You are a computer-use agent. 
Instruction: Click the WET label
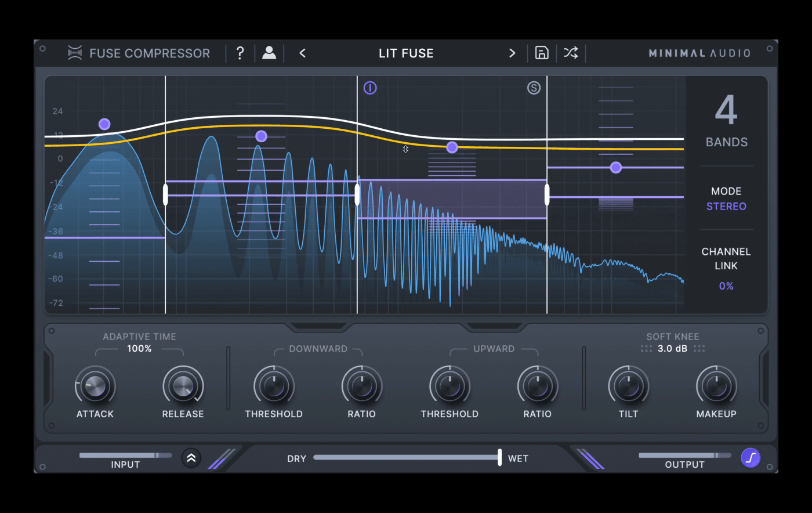[519, 458]
